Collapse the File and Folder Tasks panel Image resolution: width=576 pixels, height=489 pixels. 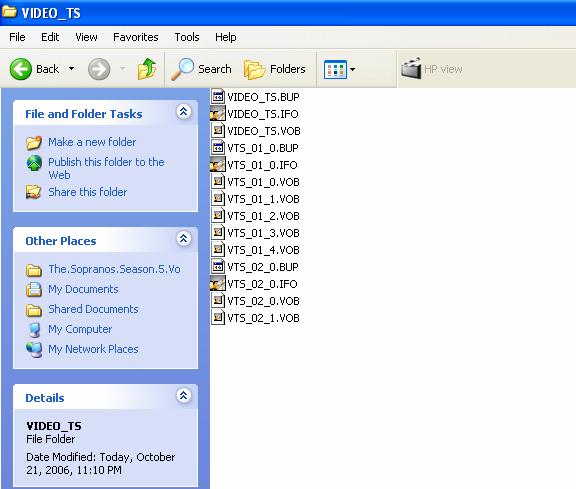click(184, 111)
